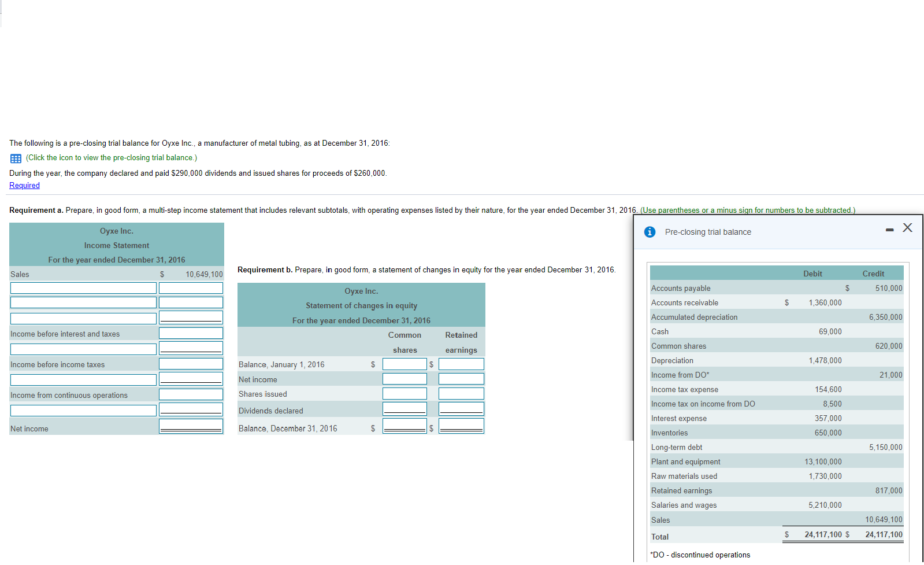Click the Income tax on income from DO debit 8,500

[832, 404]
